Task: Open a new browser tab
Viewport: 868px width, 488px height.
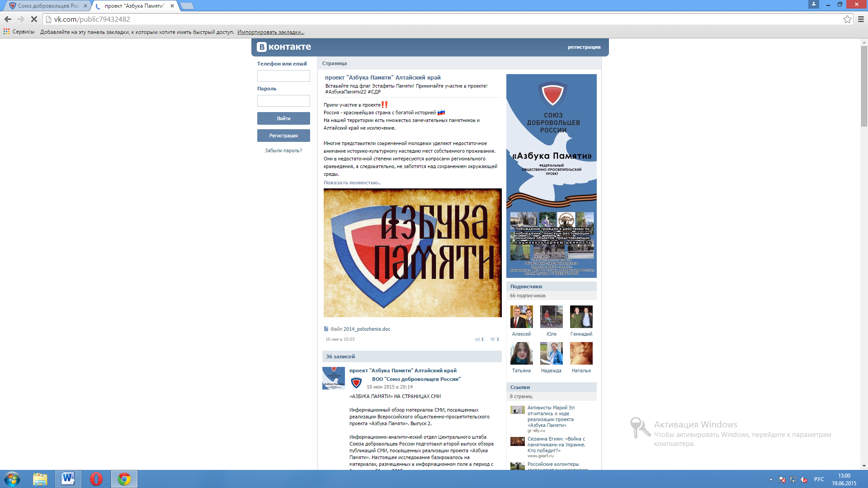Action: point(187,6)
